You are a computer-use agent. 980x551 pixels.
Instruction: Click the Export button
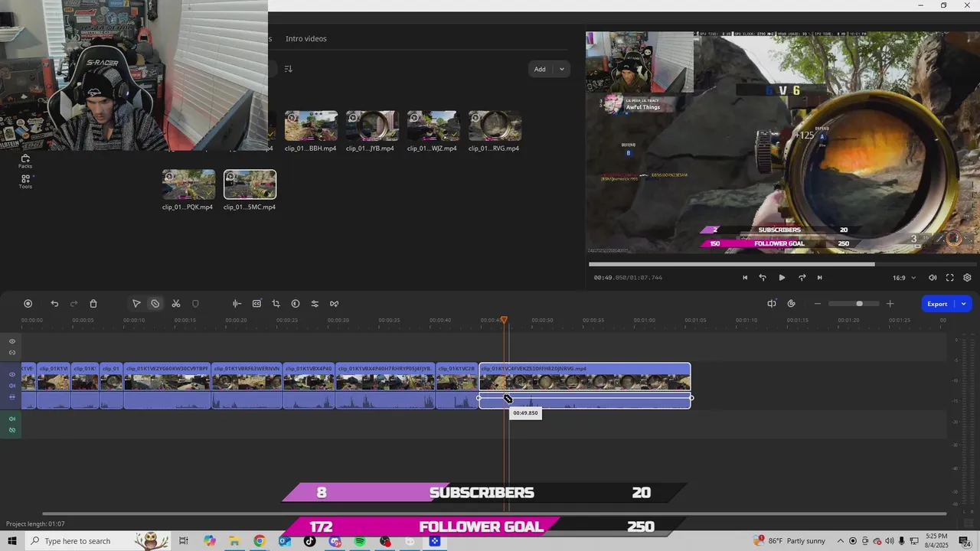(x=937, y=304)
